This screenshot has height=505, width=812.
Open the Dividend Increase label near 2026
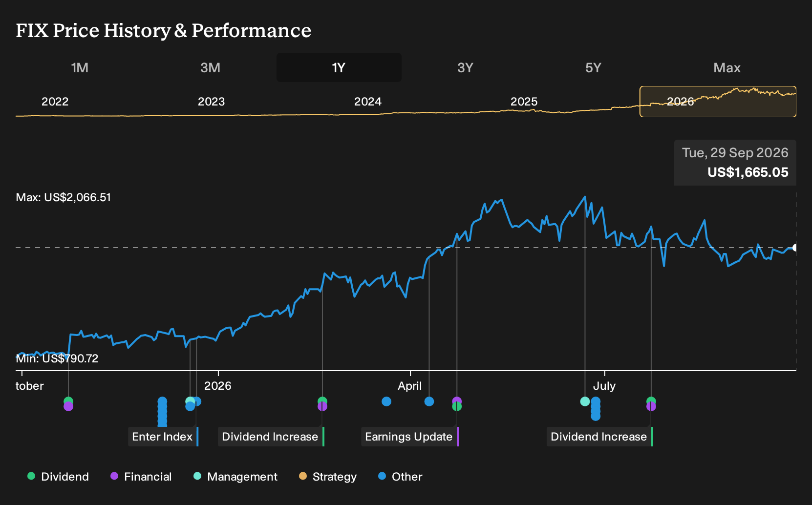coord(271,437)
